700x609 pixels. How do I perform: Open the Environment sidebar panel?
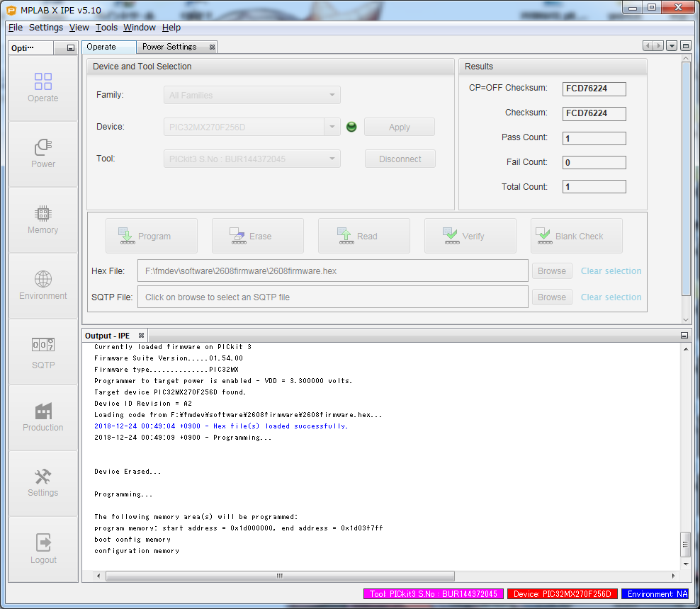43,285
